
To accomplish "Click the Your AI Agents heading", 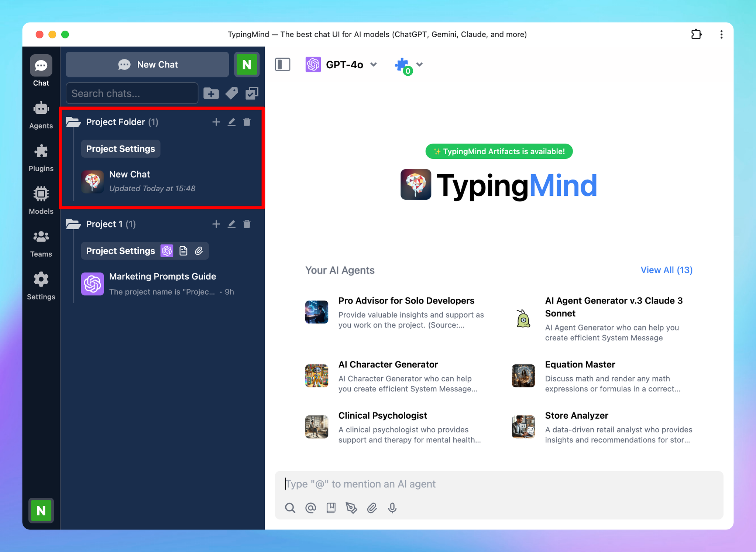I will (340, 270).
